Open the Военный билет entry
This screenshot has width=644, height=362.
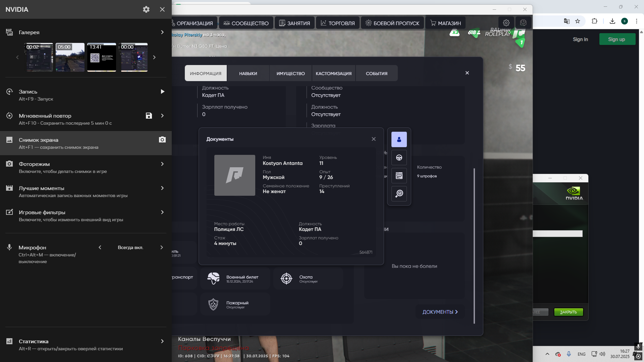(x=235, y=278)
